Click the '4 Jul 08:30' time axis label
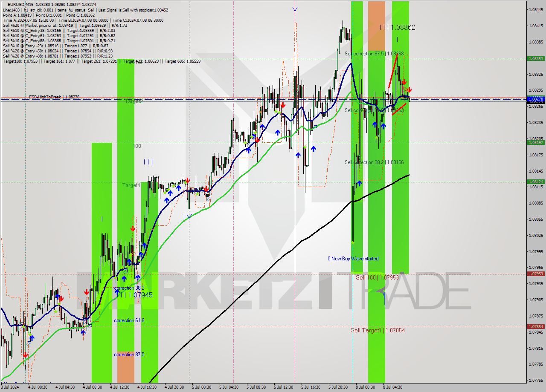This screenshot has width=546, height=392. [x=92, y=387]
